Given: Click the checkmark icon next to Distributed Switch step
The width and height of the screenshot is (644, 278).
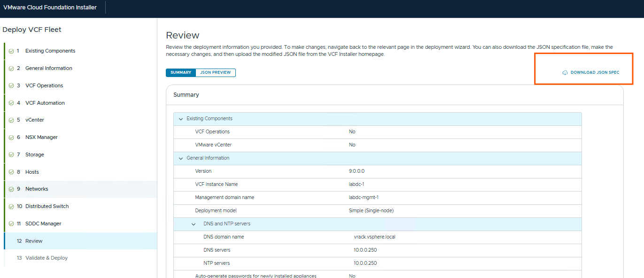Looking at the screenshot, I should tap(11, 206).
